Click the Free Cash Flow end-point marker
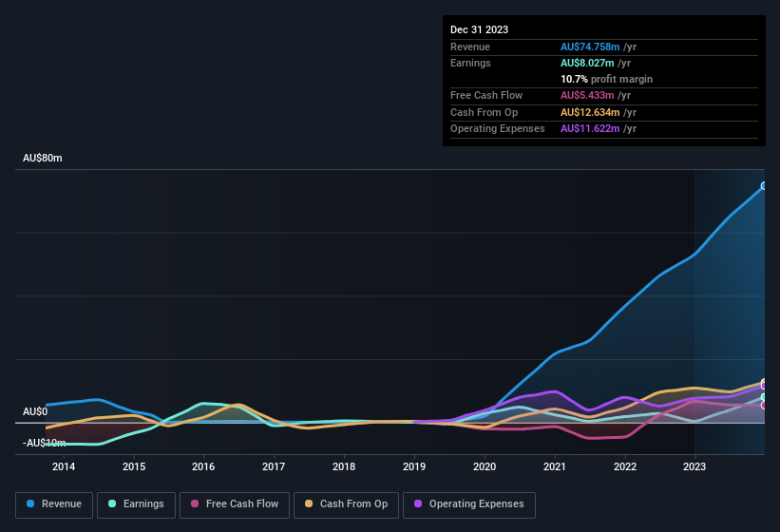The height and width of the screenshot is (532, 780). (764, 406)
